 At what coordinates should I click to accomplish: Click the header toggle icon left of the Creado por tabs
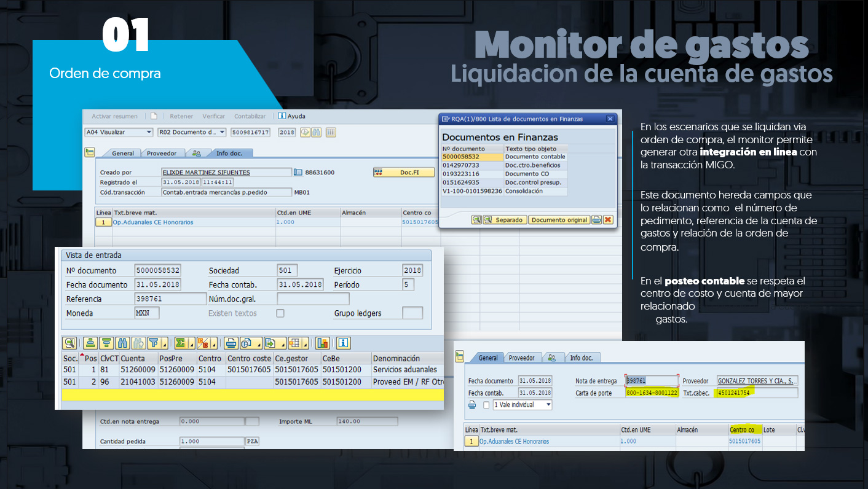tap(90, 152)
